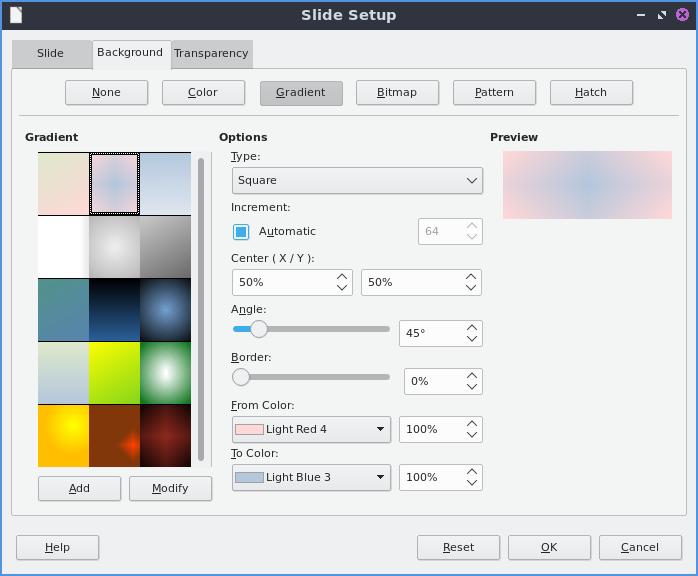Image resolution: width=698 pixels, height=576 pixels.
Task: Open the gradient Type dropdown
Action: tap(357, 181)
